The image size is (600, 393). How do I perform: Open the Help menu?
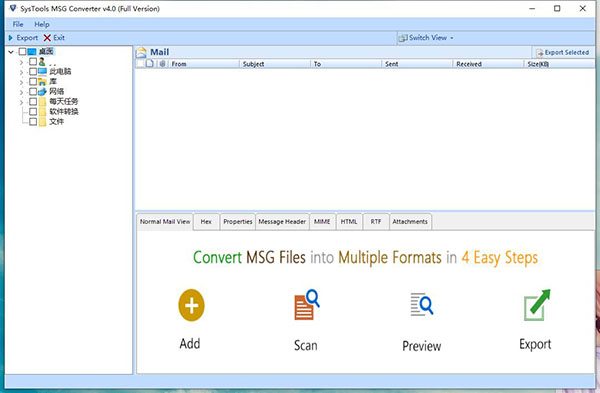tap(42, 24)
